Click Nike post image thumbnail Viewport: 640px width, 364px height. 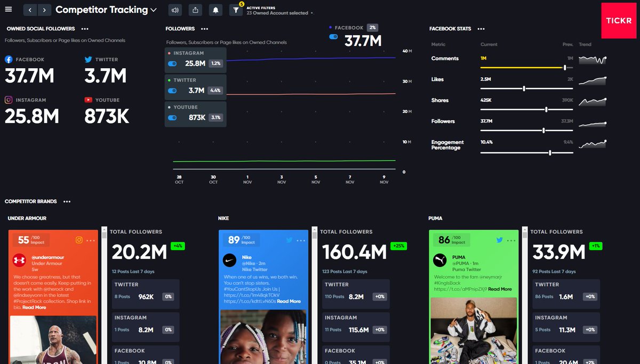click(x=263, y=336)
